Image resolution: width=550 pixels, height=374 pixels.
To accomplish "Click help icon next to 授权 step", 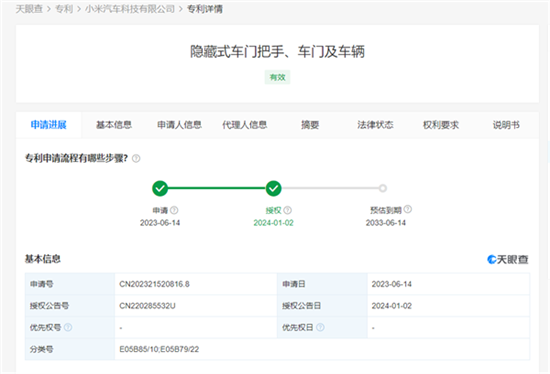I will pos(288,210).
